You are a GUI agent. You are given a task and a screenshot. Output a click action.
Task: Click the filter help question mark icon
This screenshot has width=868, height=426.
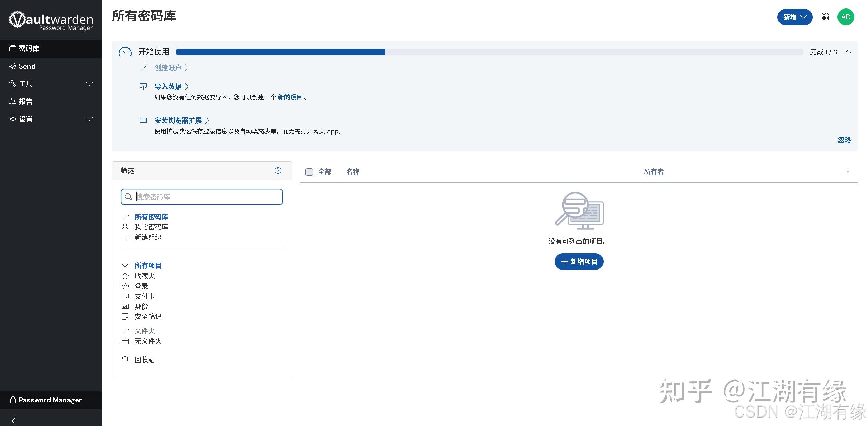click(278, 171)
